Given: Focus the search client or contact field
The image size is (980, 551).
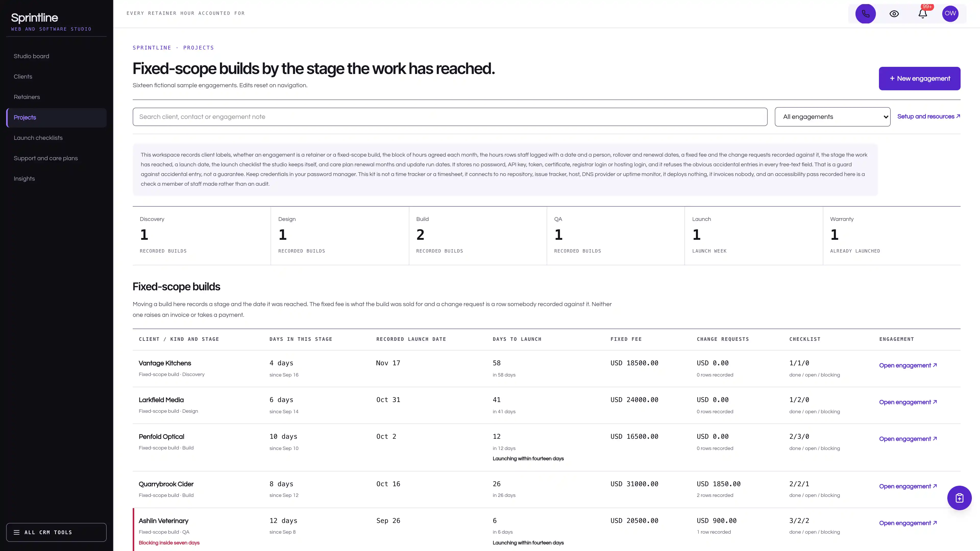Looking at the screenshot, I should [450, 117].
